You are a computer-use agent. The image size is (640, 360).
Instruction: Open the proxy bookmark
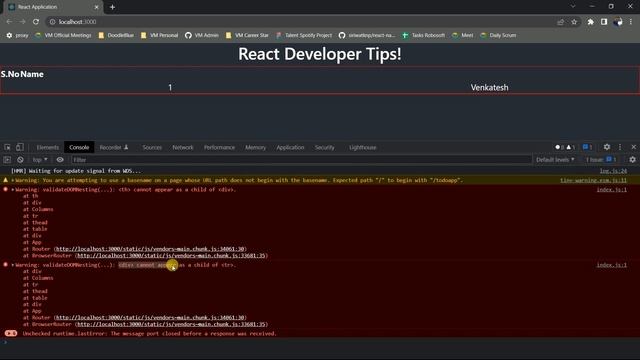[x=17, y=35]
